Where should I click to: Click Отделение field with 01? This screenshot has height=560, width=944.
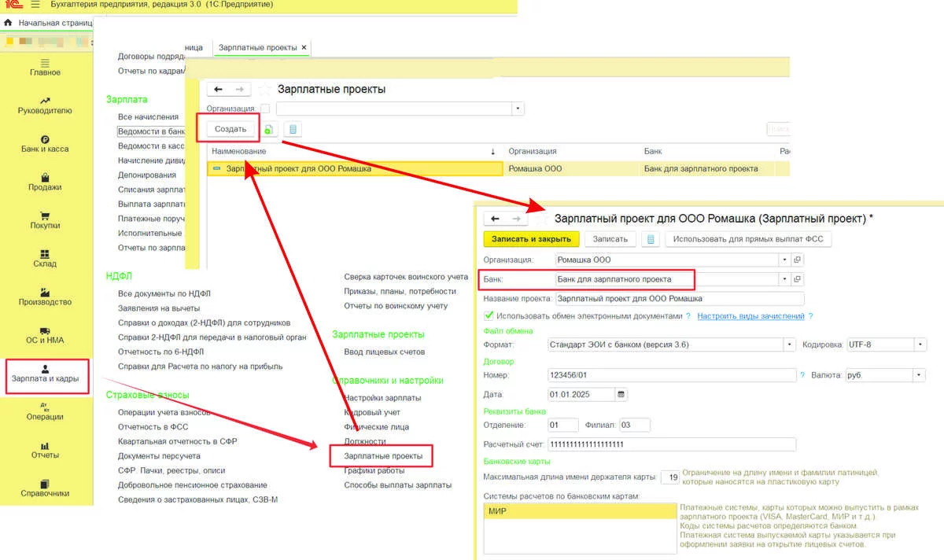563,426
